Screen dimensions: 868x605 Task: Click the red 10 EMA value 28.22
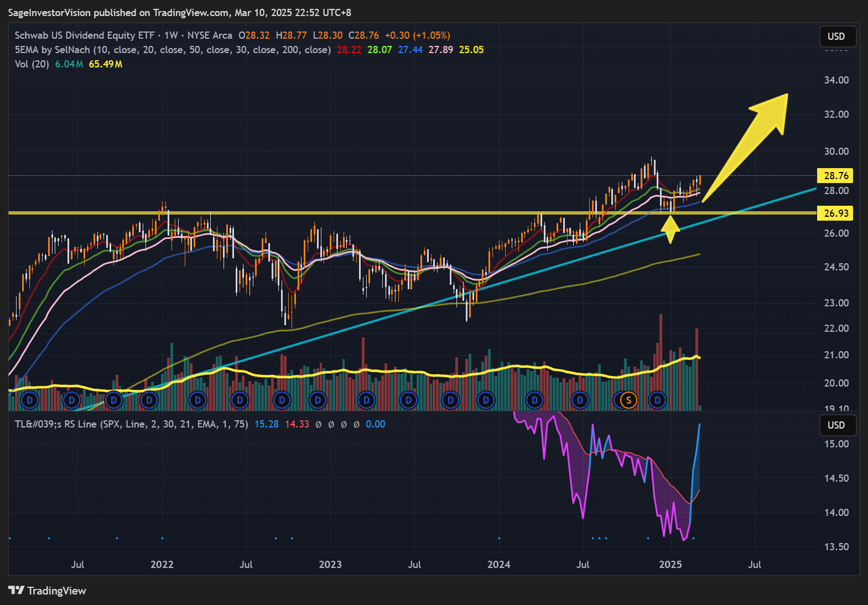point(349,50)
